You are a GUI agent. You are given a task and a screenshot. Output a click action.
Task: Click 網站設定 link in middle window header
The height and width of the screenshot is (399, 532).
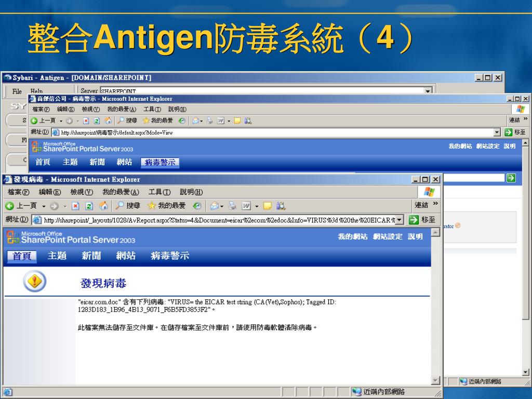[487, 146]
